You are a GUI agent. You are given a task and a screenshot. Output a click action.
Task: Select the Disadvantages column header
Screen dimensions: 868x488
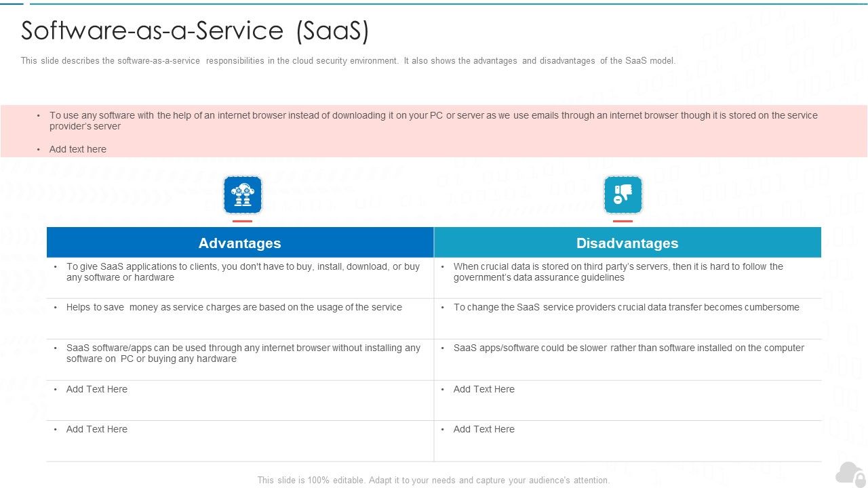point(627,243)
